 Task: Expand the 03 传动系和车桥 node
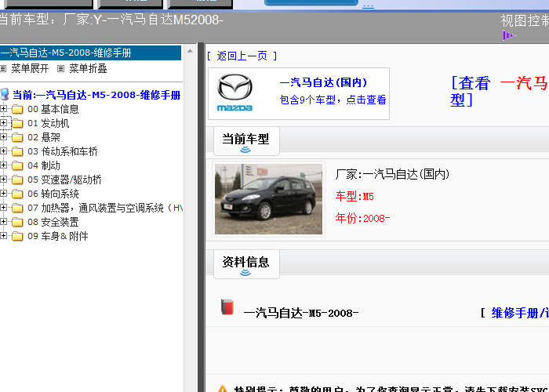3,151
